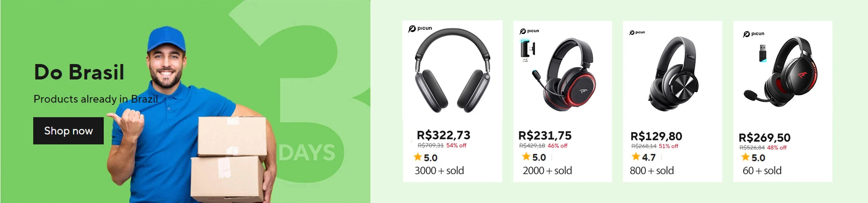Viewport: 868px width, 203px height.
Task: Click the Shop now button
Action: coord(68,131)
